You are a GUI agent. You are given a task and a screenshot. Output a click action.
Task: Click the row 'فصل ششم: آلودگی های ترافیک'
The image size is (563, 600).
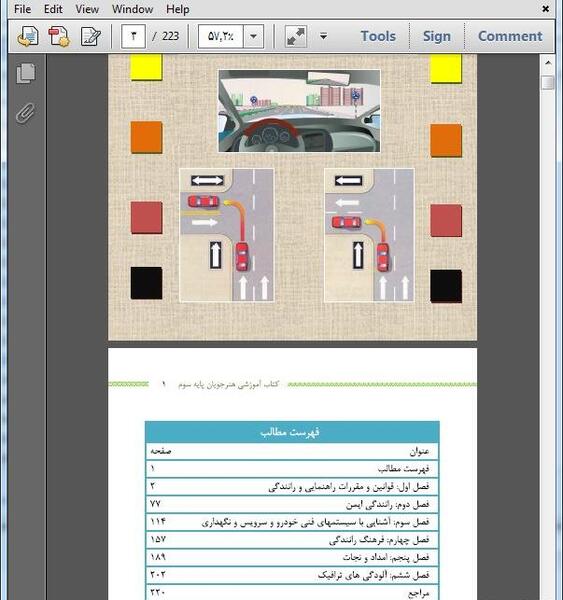point(292,575)
